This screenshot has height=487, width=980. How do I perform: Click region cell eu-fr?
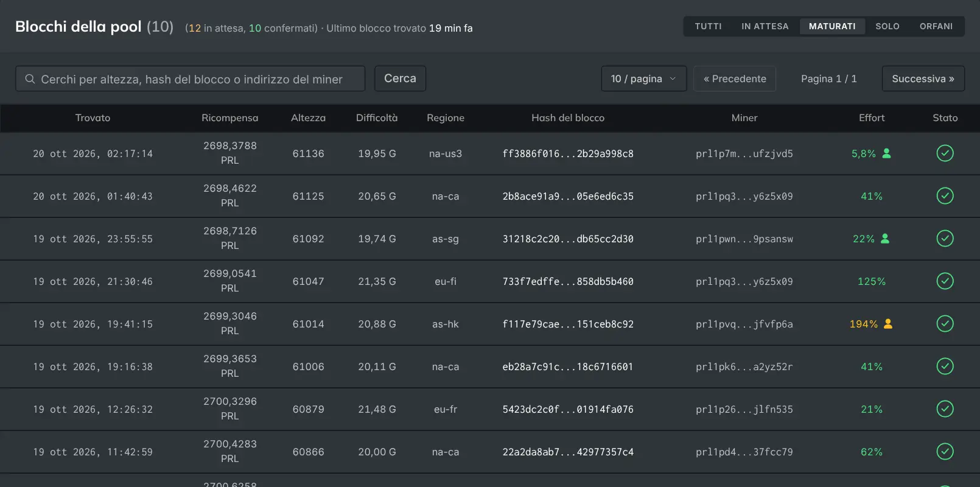446,409
